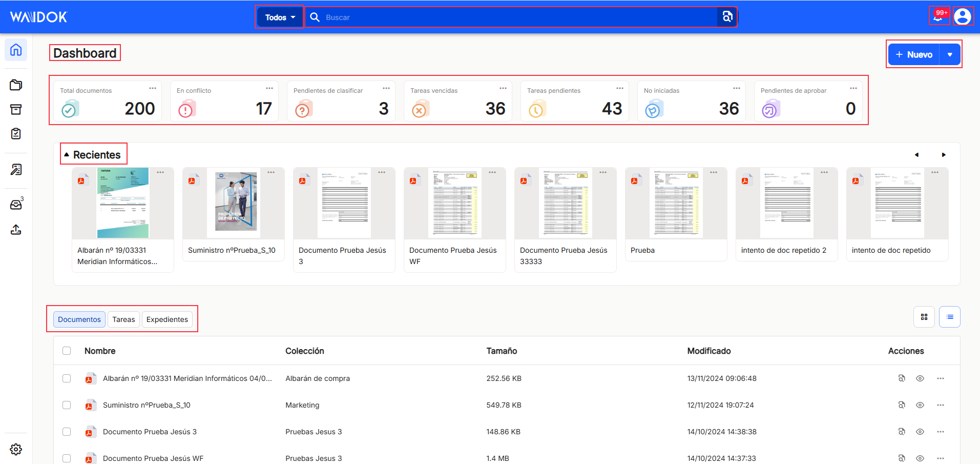Open intento de doc repetido 2 thumbnail
The width and height of the screenshot is (980, 464).
click(787, 203)
